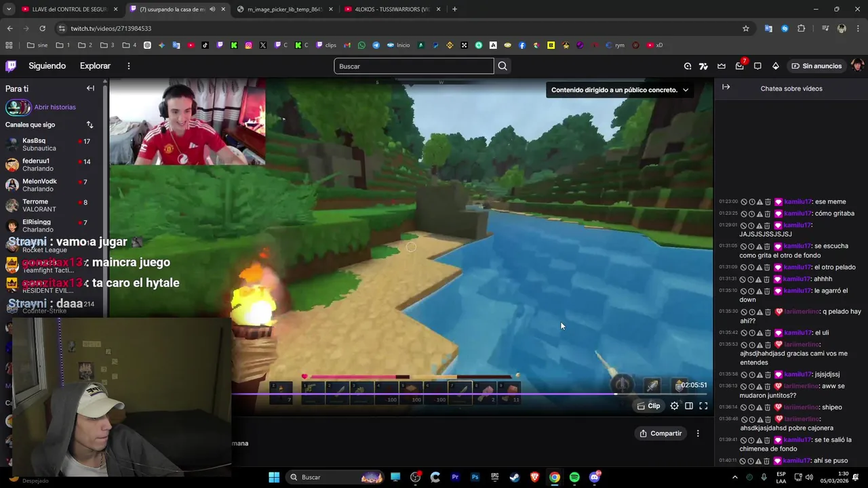Click the 'Sin anuncios' button
868x488 pixels.
(x=816, y=66)
